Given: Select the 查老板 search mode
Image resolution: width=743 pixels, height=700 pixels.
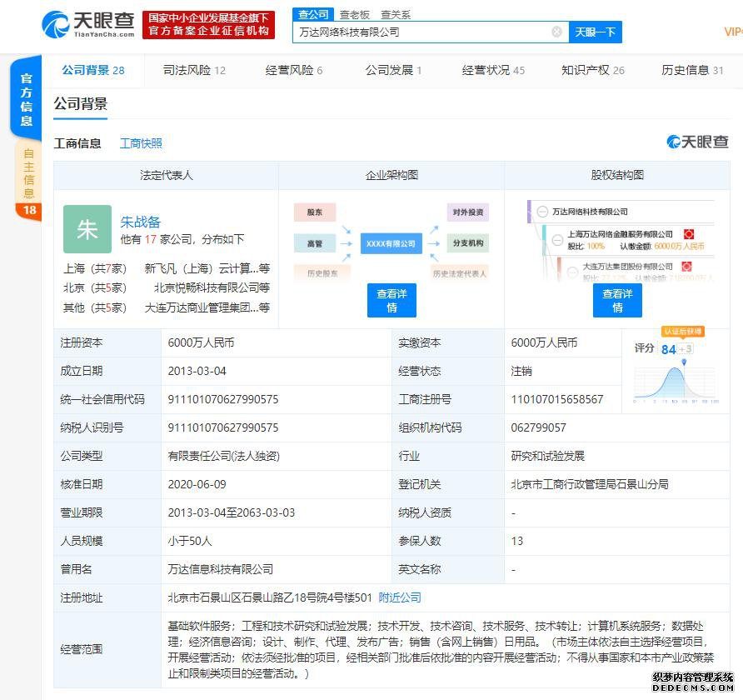Looking at the screenshot, I should click(x=354, y=14).
